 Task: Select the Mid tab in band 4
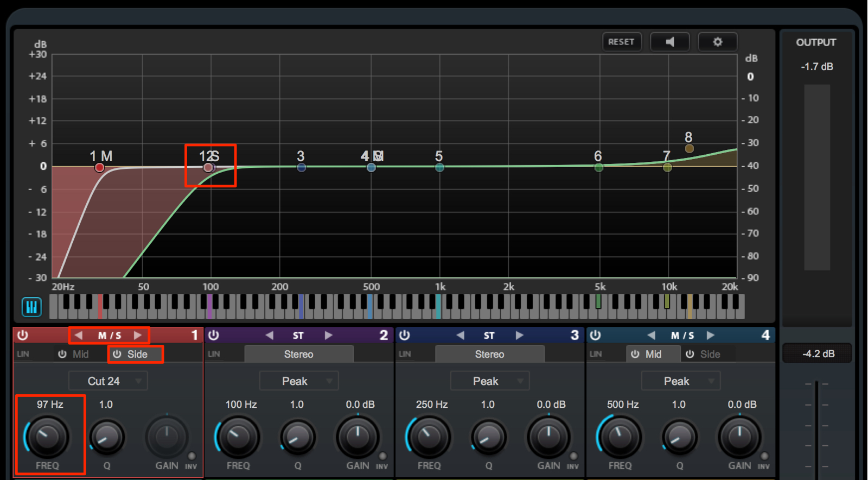pos(653,354)
